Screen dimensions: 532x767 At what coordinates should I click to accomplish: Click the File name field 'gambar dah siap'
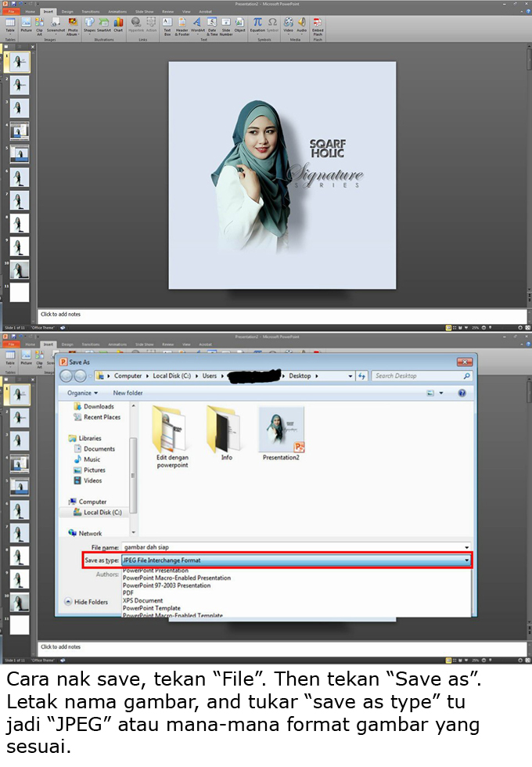click(297, 547)
